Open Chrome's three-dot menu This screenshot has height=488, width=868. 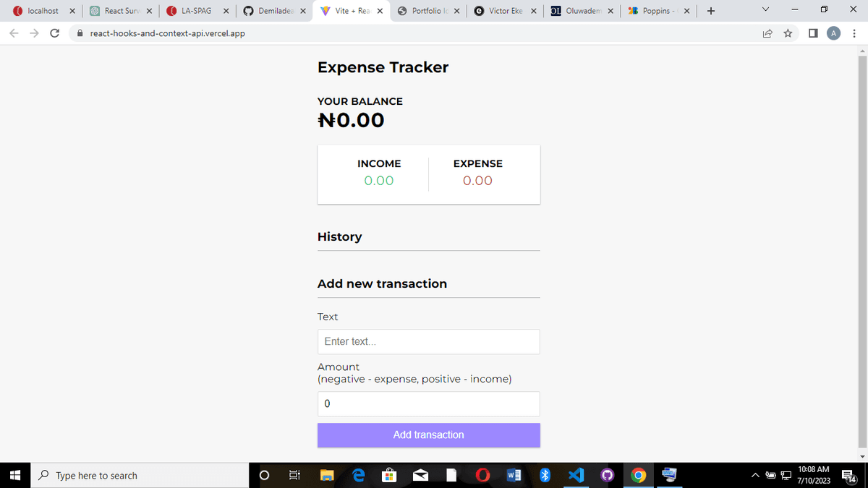tap(854, 33)
